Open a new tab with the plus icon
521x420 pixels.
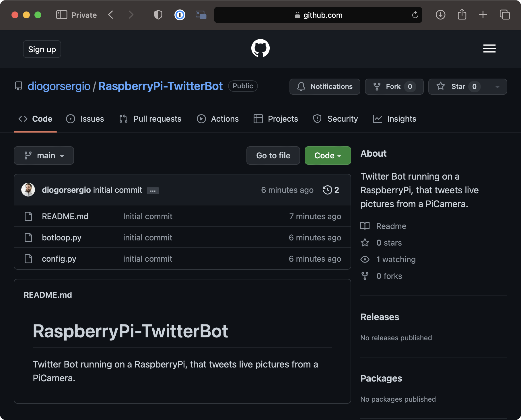pos(483,15)
